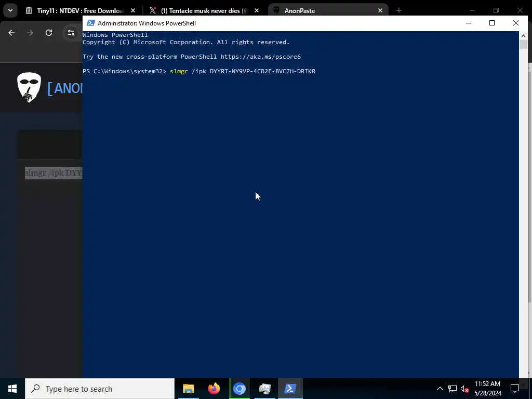Click the Administrator: Windows PowerShell title
The width and height of the screenshot is (532, 399).
[x=147, y=23]
